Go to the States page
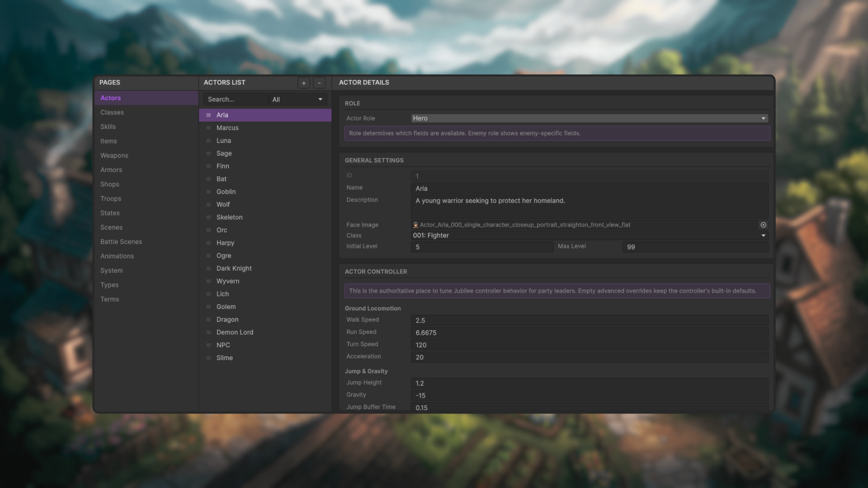Viewport: 868px width, 488px height. tap(146, 213)
